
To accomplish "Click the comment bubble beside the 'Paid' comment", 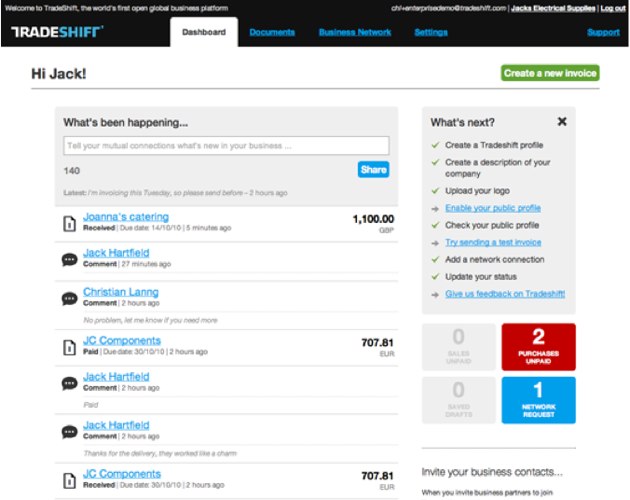I will (70, 383).
